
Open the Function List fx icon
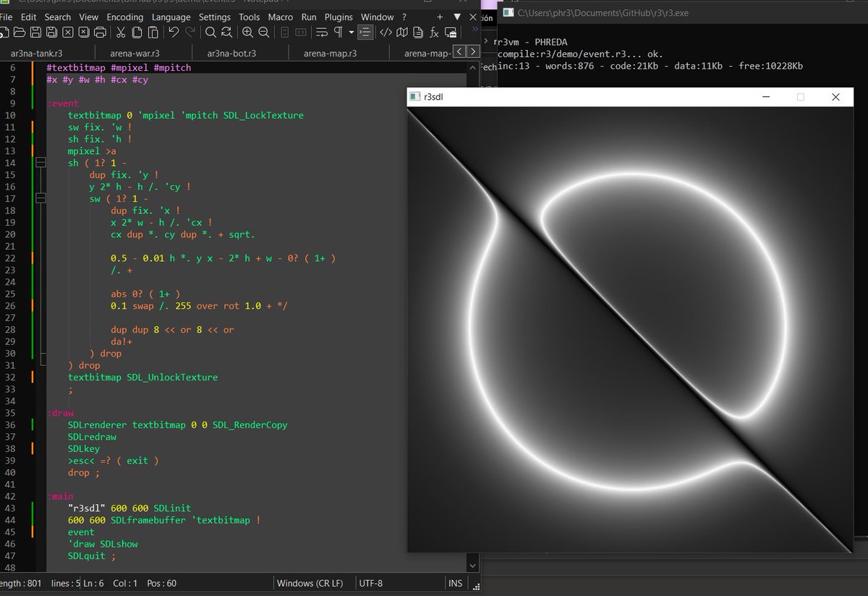point(434,33)
